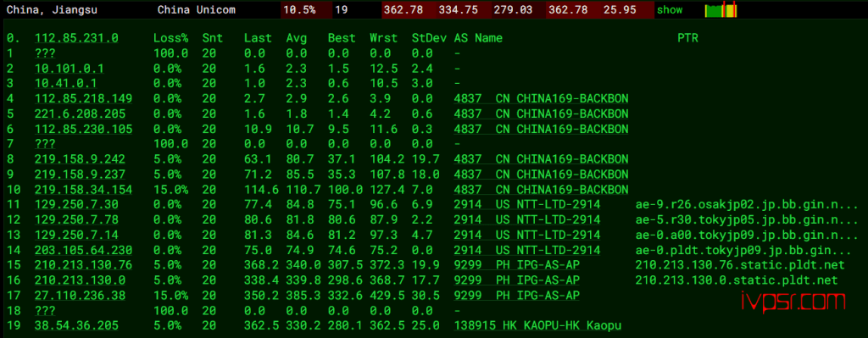
Task: Click the green-yellow latency sparkline graph
Action: 721,10
